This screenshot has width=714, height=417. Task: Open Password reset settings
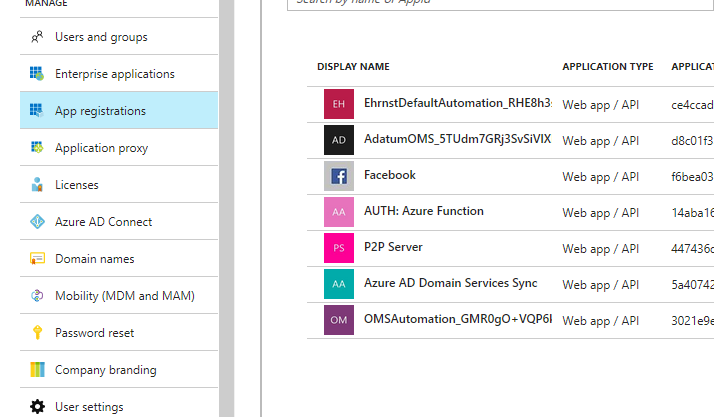[119, 332]
